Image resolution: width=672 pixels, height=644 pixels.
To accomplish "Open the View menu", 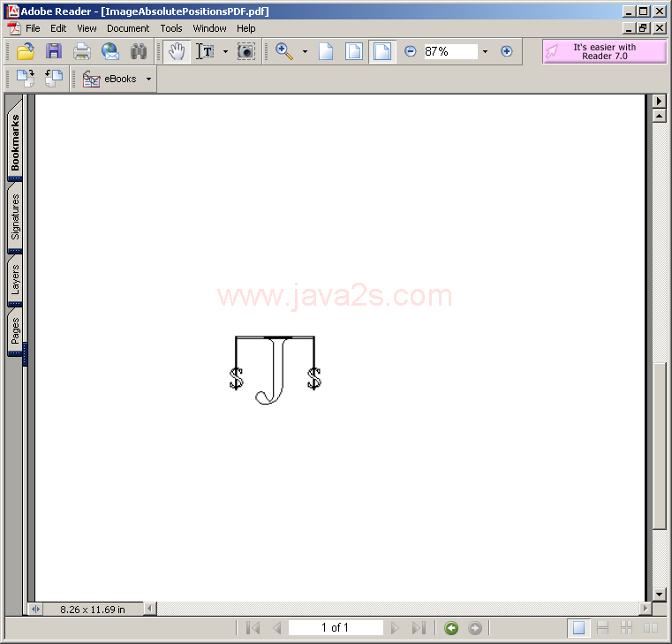I will pos(87,28).
